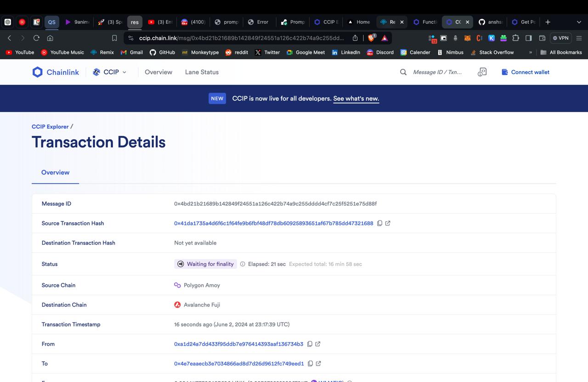Open the To address link

pos(239,364)
